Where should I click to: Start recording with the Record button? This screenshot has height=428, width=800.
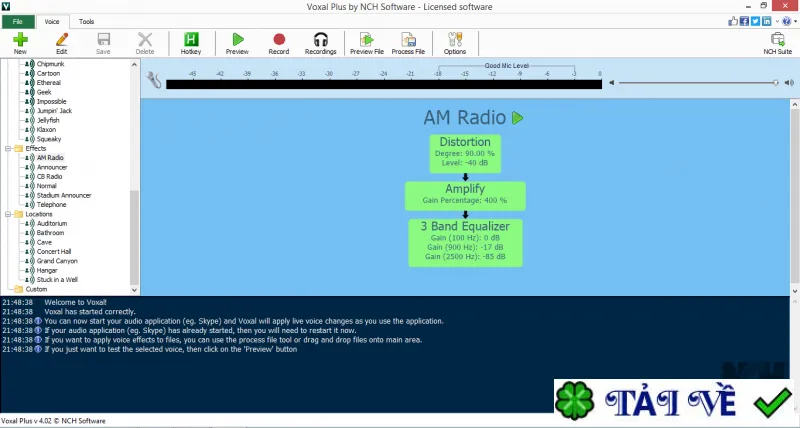click(279, 43)
